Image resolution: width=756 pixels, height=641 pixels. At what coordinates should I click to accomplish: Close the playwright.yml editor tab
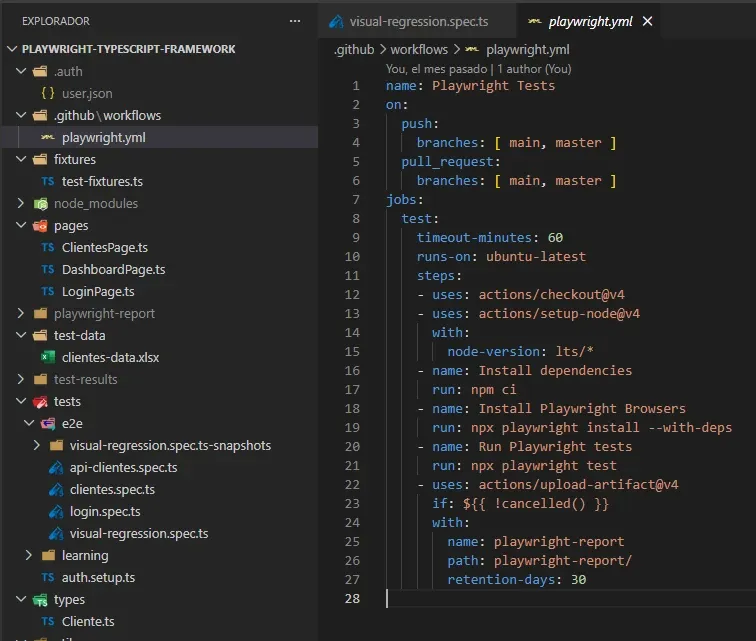click(x=648, y=21)
